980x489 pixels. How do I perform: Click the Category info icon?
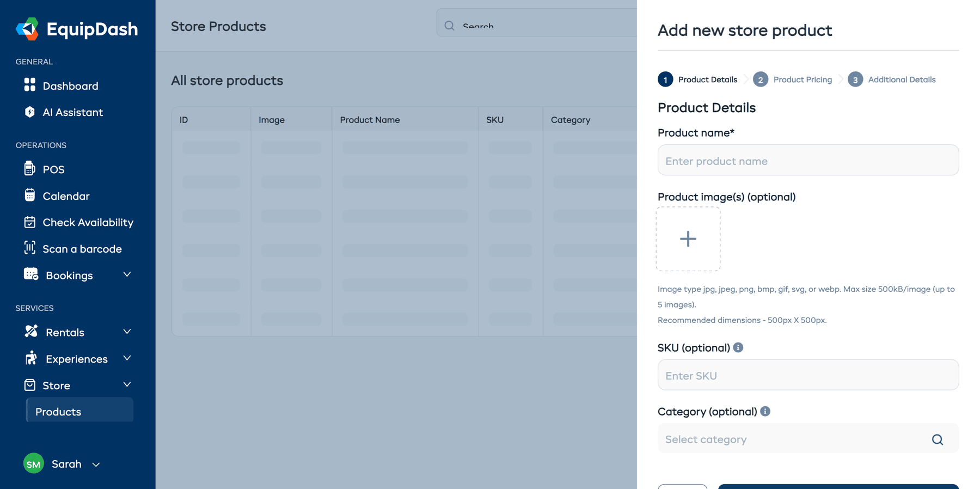click(x=765, y=411)
